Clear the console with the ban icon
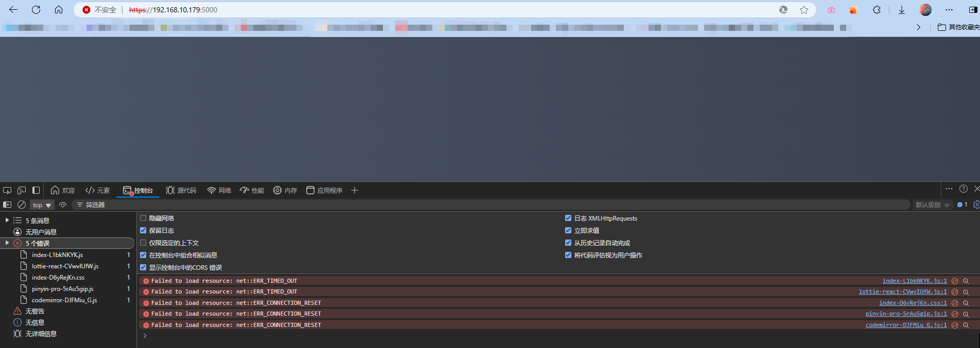Screen dimensions: 980x348 pyautogui.click(x=22, y=205)
